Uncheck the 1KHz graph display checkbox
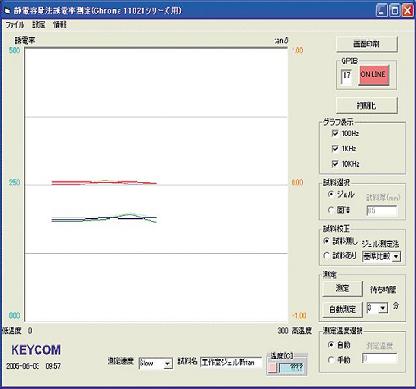The height and width of the screenshot is (389, 416). pos(335,148)
